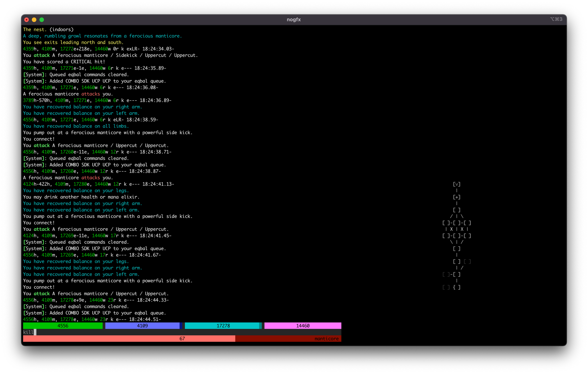Click 'You may drink another health or mana elixir.'
This screenshot has height=374, width=588.
(81, 197)
